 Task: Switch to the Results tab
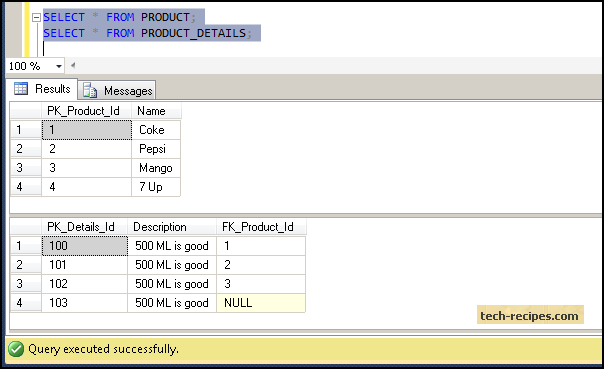(42, 89)
